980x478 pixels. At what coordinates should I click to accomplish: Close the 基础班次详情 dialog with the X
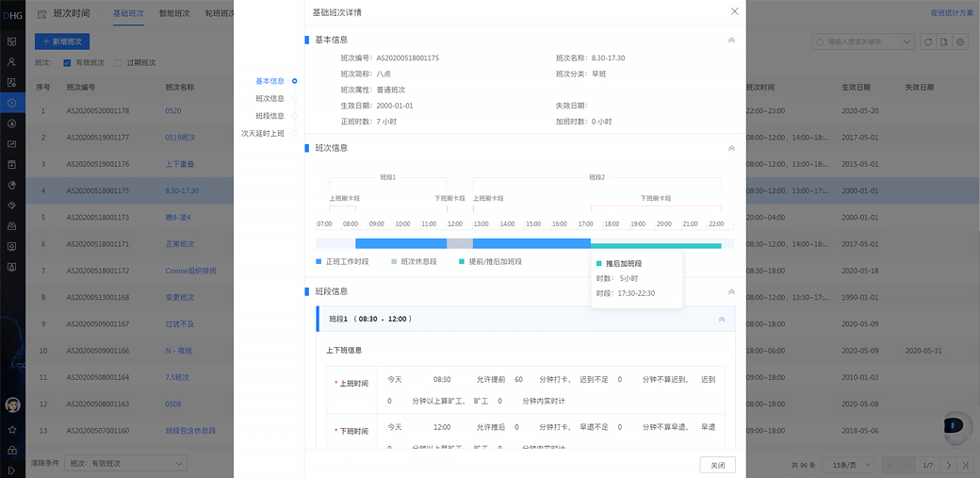tap(734, 11)
